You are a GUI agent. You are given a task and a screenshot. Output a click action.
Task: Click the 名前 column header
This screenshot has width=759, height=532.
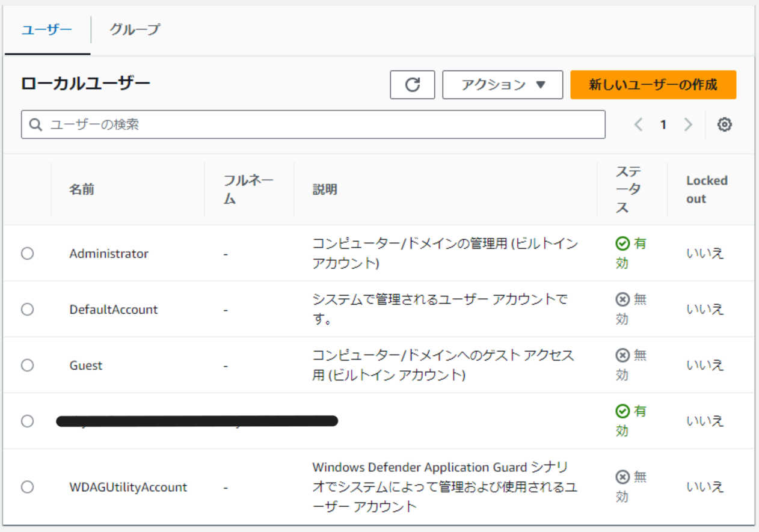pos(81,189)
